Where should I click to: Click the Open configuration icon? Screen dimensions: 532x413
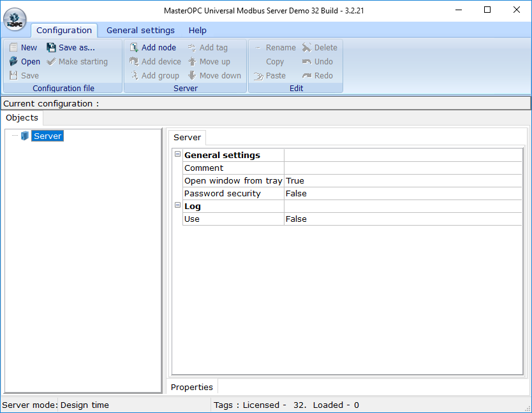point(13,61)
